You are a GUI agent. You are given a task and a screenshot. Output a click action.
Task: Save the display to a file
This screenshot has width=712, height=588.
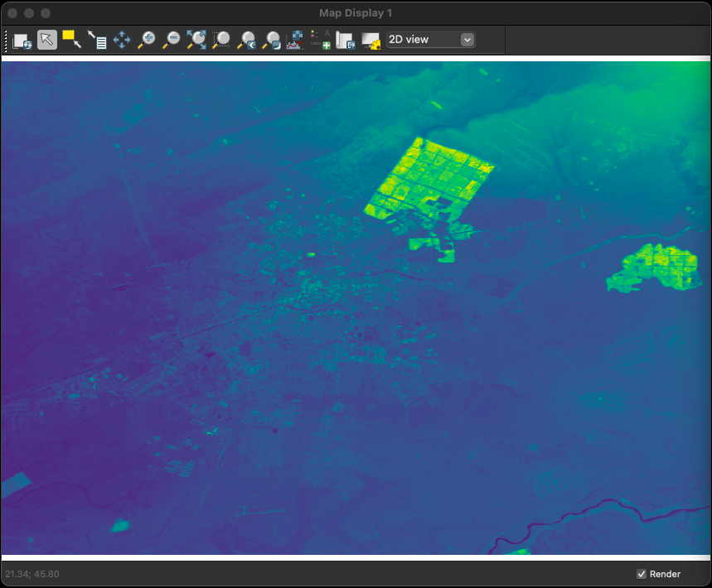(345, 39)
